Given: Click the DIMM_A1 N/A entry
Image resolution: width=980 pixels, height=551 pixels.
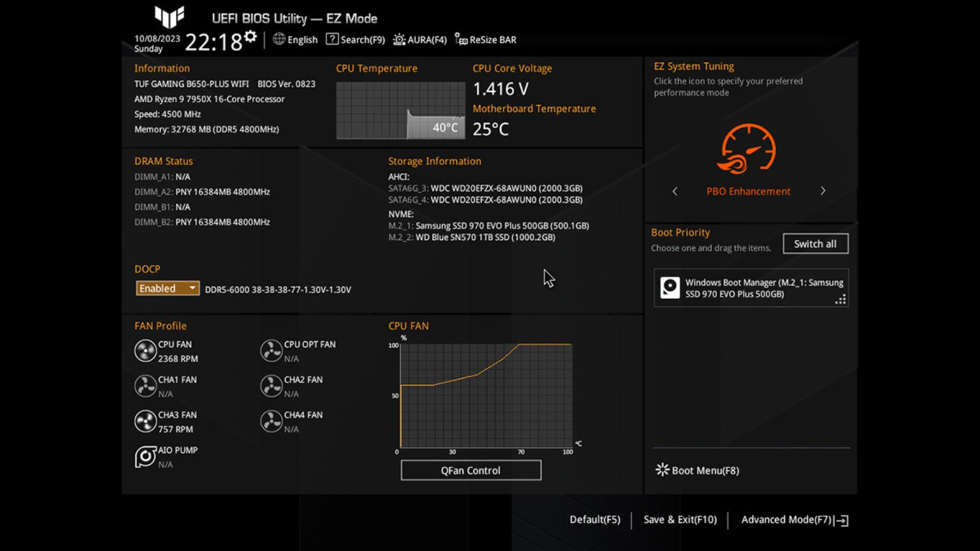Looking at the screenshot, I should 162,177.
